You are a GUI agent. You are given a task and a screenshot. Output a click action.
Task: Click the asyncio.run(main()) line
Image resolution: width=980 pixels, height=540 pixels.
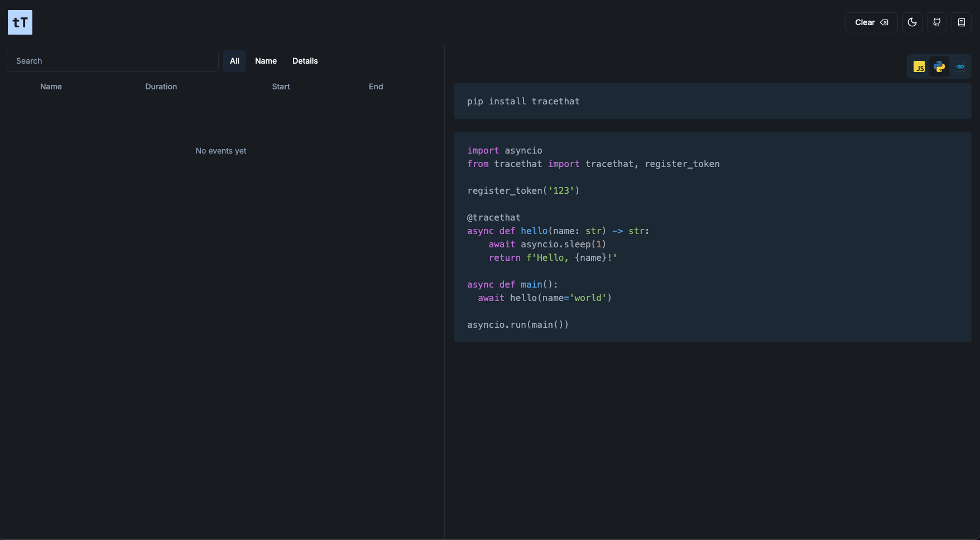(x=518, y=324)
